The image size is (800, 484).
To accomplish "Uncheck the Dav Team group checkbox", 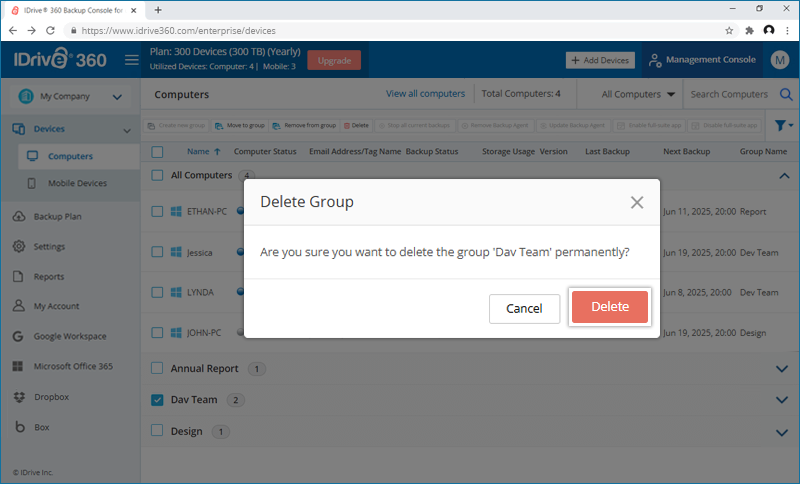I will 157,400.
